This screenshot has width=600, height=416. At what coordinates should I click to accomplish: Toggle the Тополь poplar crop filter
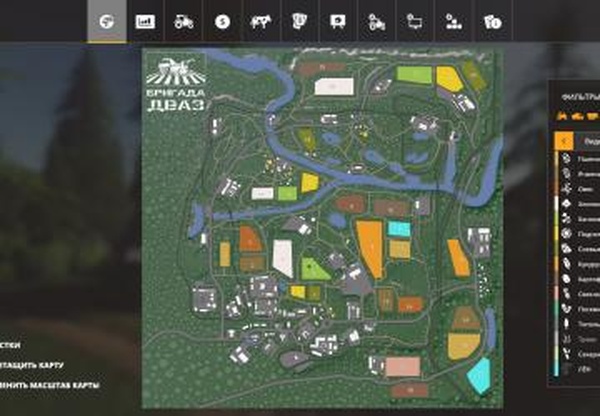pyautogui.click(x=579, y=324)
